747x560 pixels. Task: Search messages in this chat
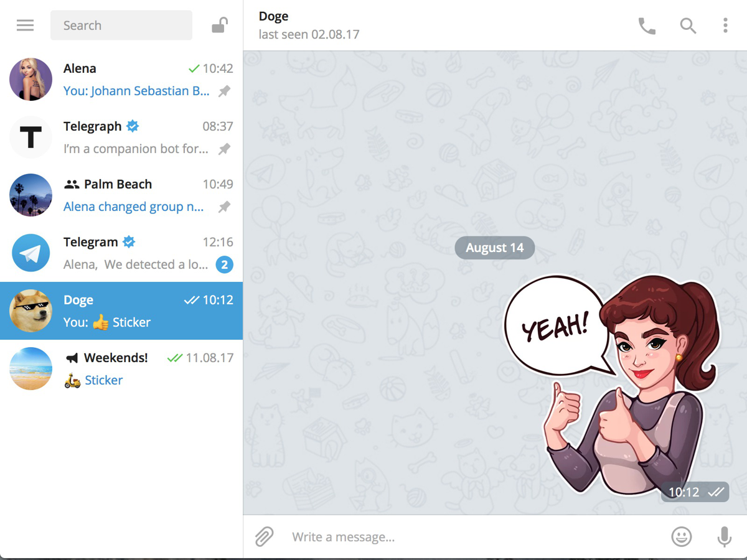coord(688,26)
